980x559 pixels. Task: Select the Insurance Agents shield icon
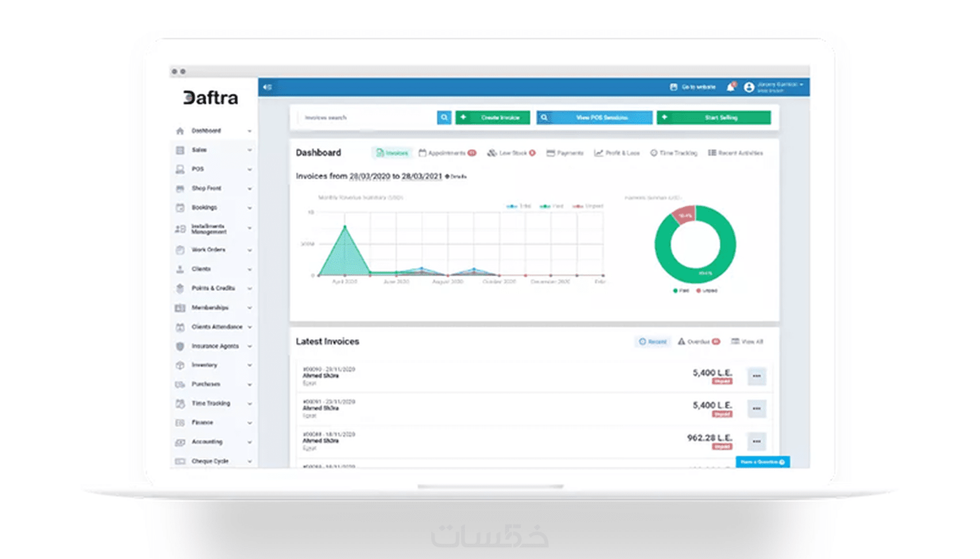(180, 346)
